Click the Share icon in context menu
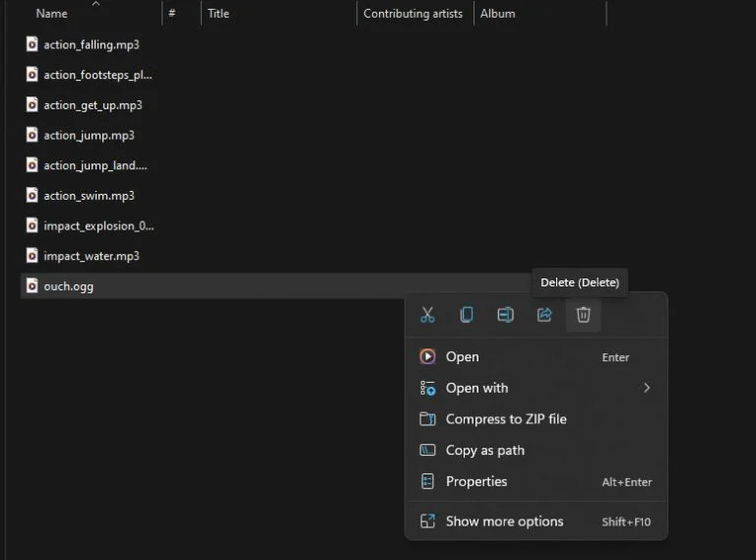 tap(544, 315)
